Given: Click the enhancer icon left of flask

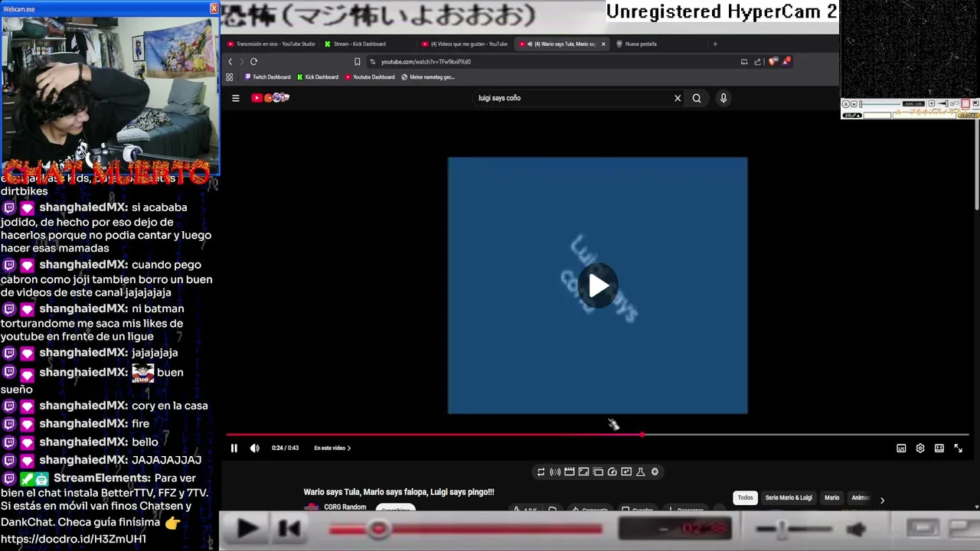Looking at the screenshot, I should pyautogui.click(x=626, y=472).
